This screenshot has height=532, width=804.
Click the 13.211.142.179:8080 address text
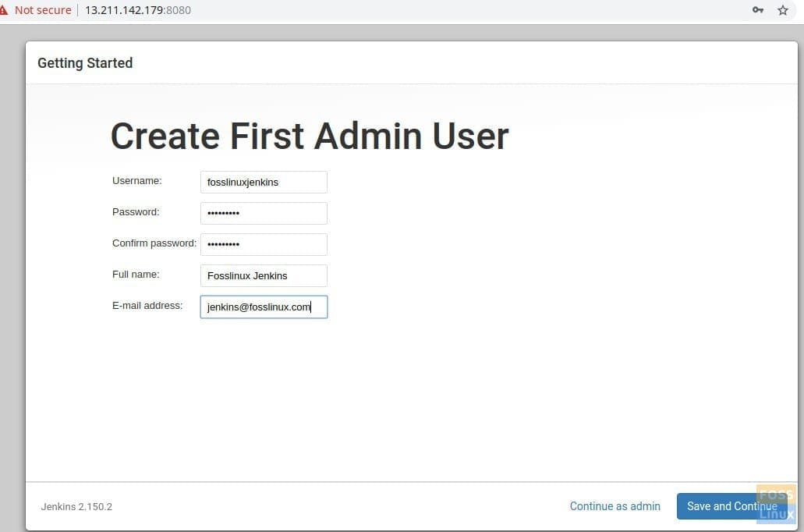(138, 10)
